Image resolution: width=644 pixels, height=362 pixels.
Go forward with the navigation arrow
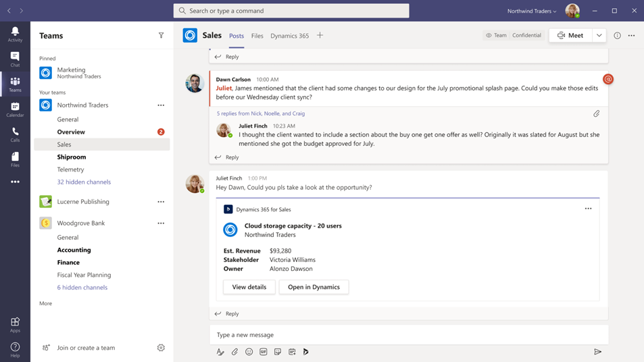[x=22, y=11]
